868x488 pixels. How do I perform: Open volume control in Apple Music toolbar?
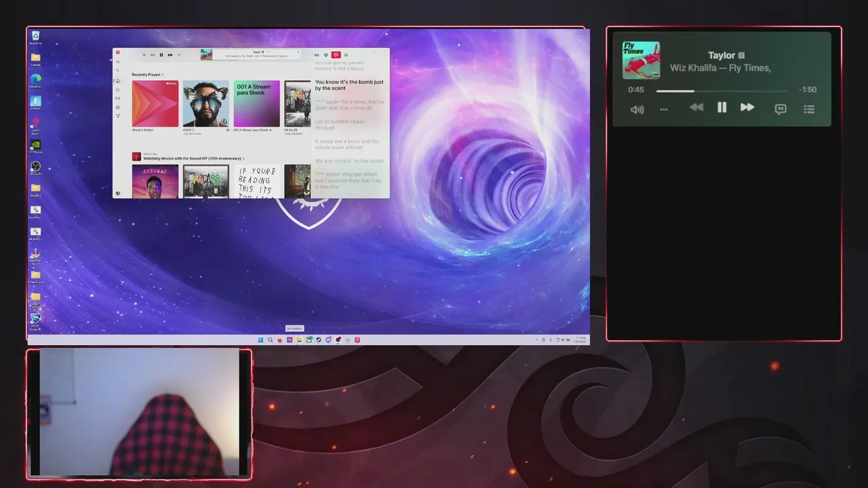tap(316, 55)
